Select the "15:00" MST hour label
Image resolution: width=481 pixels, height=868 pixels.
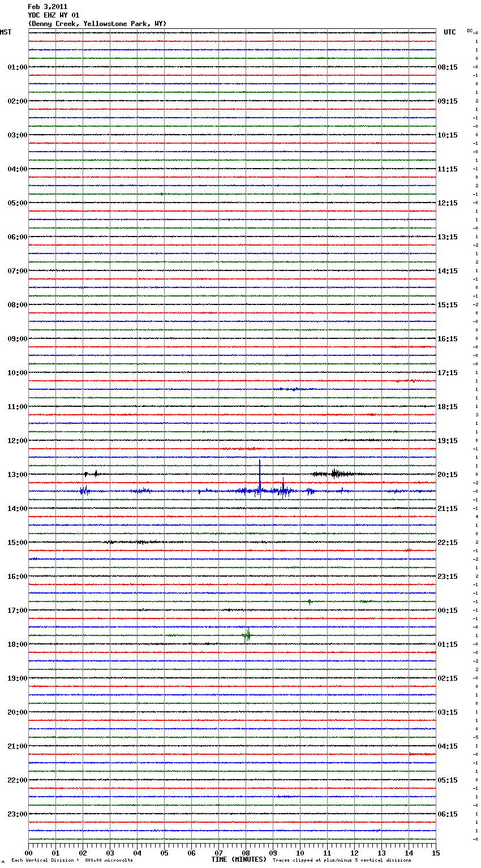coord(18,543)
